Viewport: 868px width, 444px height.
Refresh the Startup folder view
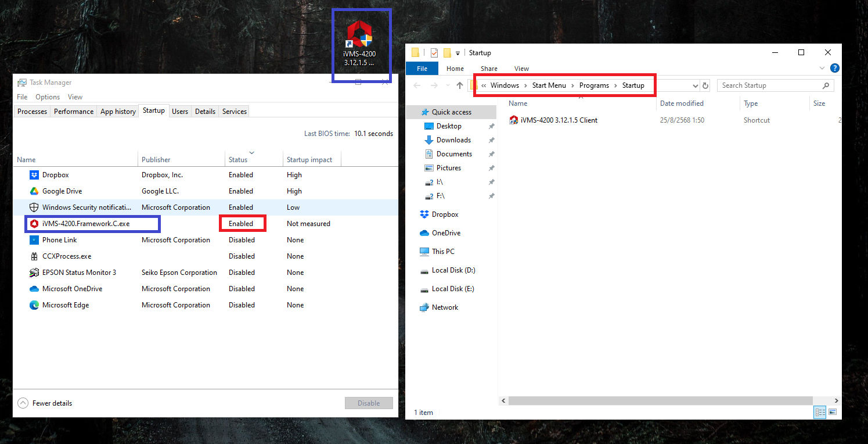pyautogui.click(x=705, y=85)
